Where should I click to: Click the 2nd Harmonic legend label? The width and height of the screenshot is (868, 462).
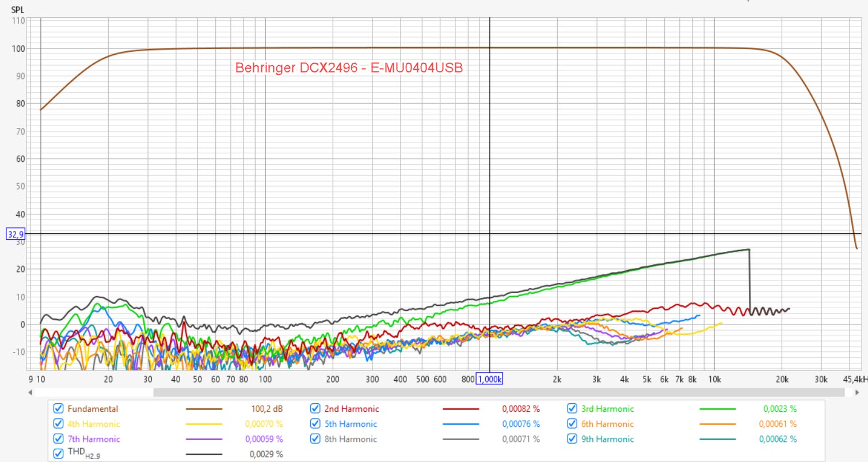pyautogui.click(x=352, y=409)
